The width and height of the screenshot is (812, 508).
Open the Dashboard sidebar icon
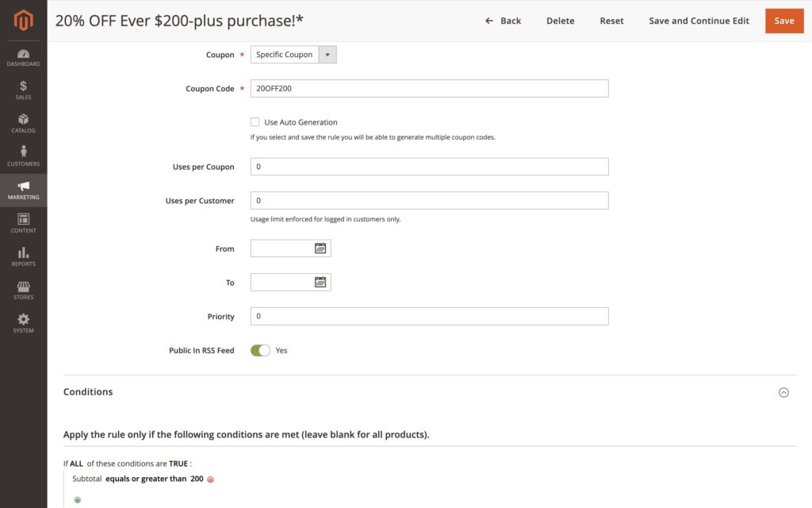click(23, 57)
